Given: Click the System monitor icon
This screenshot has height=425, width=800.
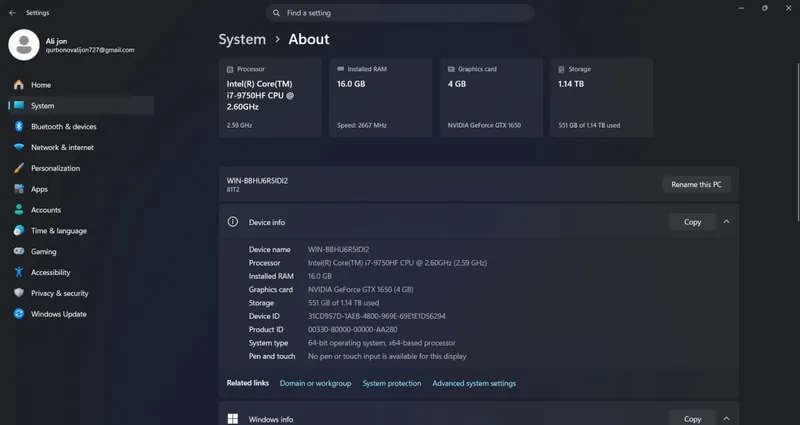Looking at the screenshot, I should click(x=19, y=106).
